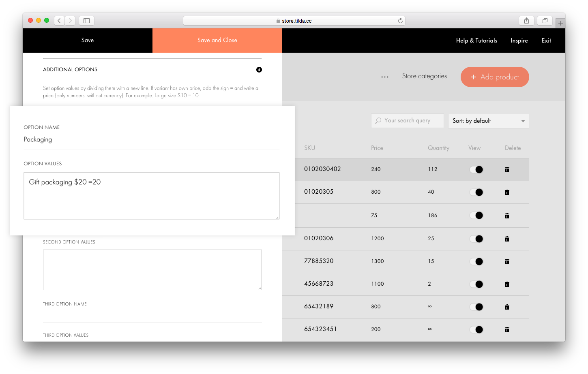Image resolution: width=588 pixels, height=374 pixels.
Task: Select price cell 1300
Action: pyautogui.click(x=378, y=261)
